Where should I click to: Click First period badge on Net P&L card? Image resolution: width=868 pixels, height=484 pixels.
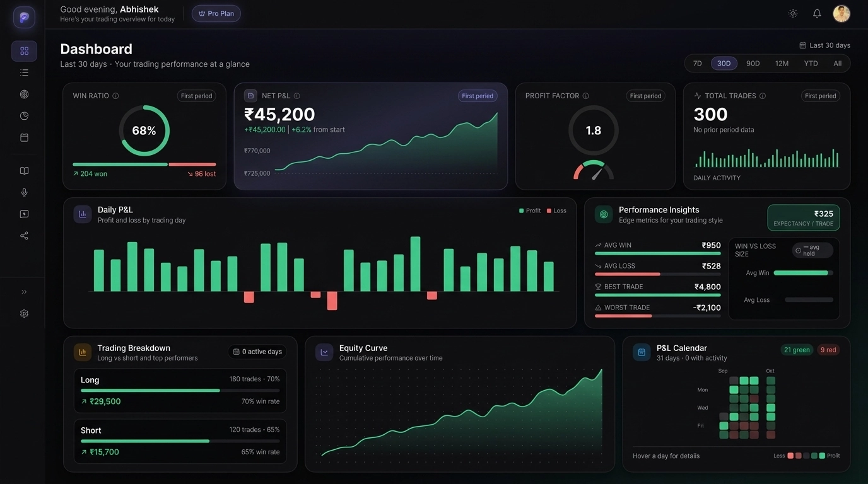point(478,96)
